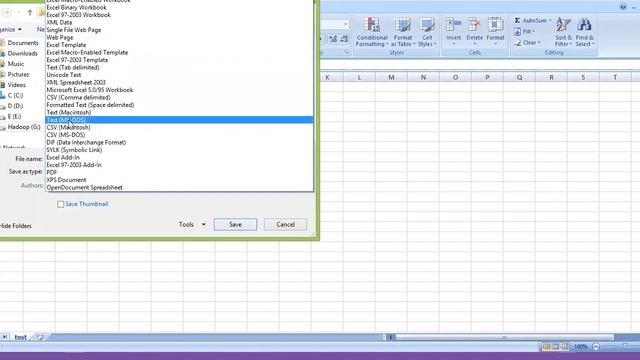Click the Save button
The width and height of the screenshot is (640, 360).
tap(236, 224)
